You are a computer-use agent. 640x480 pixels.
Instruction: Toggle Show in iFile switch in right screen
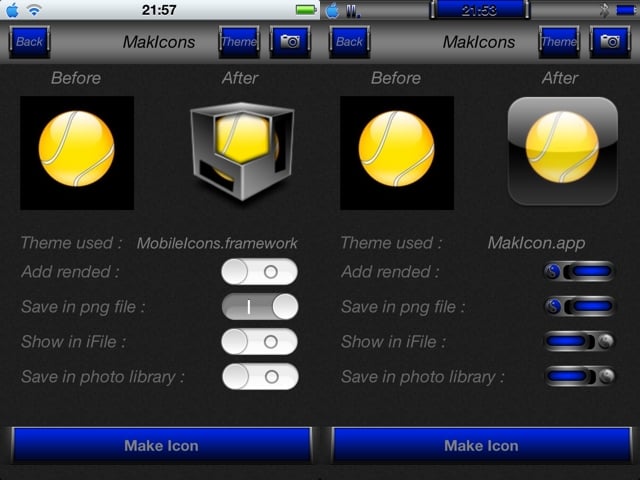pyautogui.click(x=579, y=341)
